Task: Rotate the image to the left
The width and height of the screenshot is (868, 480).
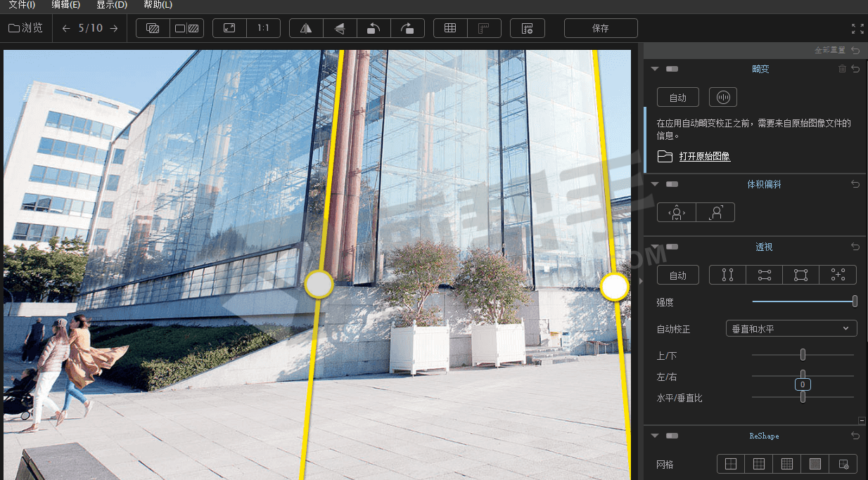Action: click(374, 28)
